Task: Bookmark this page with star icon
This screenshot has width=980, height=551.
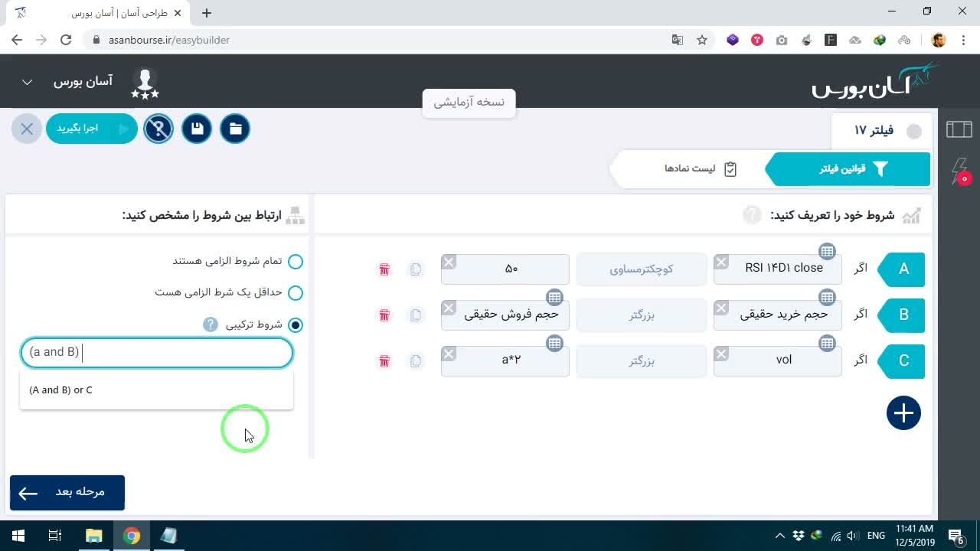Action: pyautogui.click(x=702, y=40)
